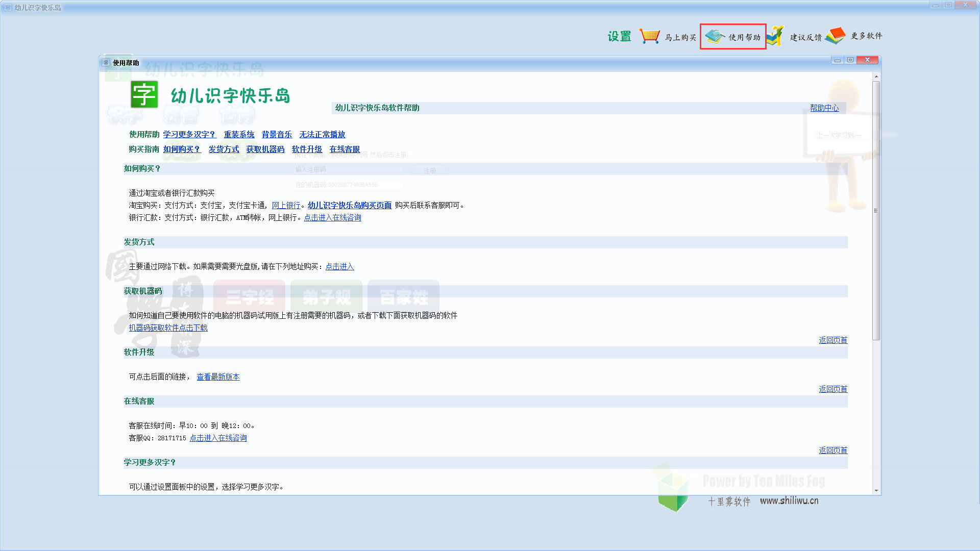Close the 使用帮助 window
This screenshot has width=980, height=551.
(867, 60)
